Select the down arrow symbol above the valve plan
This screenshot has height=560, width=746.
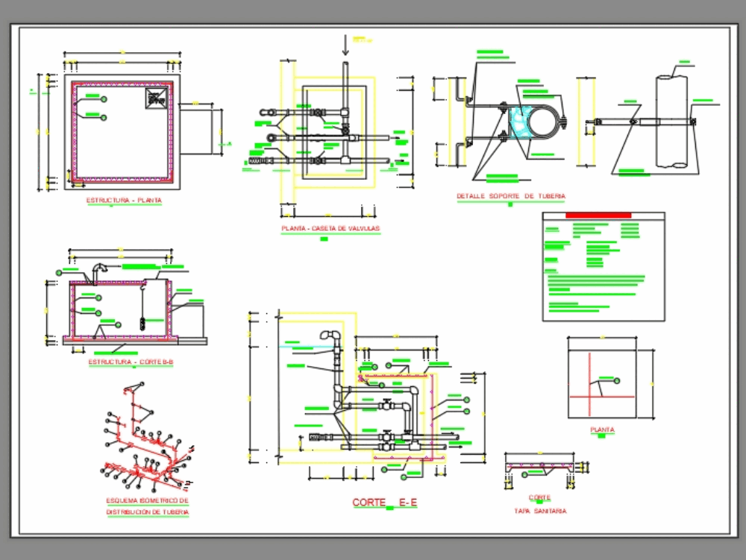[345, 43]
